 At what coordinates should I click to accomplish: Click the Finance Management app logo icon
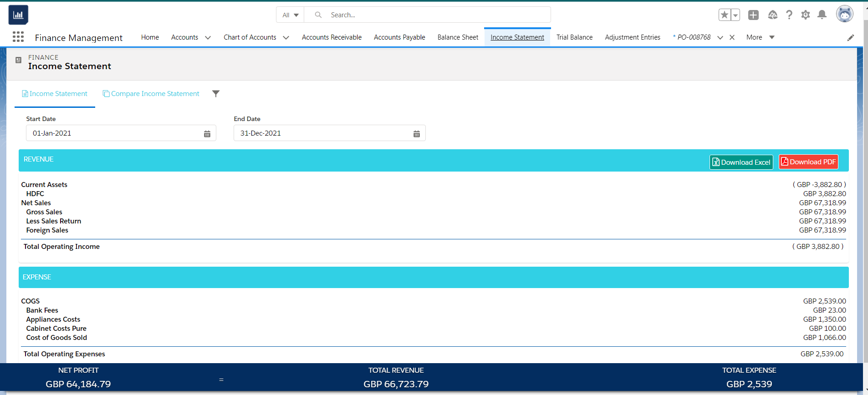[18, 15]
